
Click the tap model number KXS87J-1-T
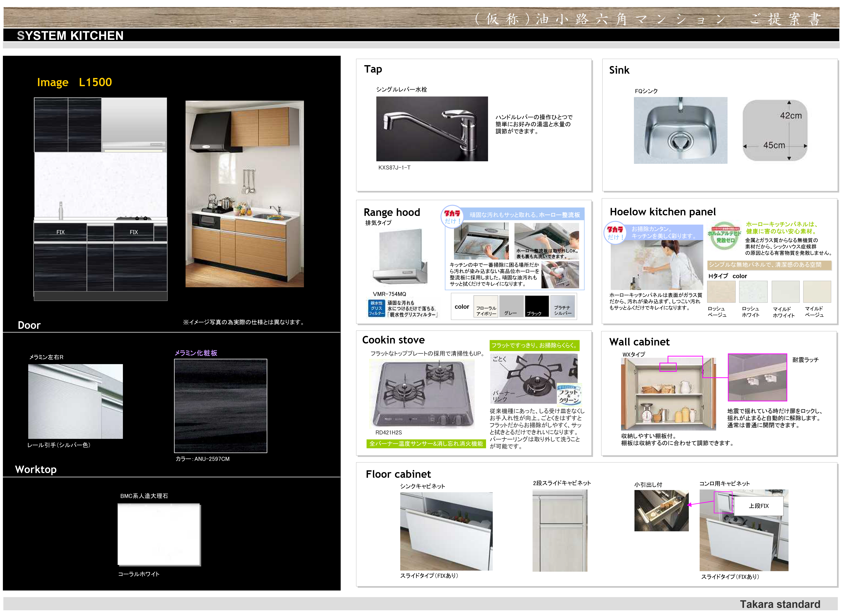click(394, 167)
